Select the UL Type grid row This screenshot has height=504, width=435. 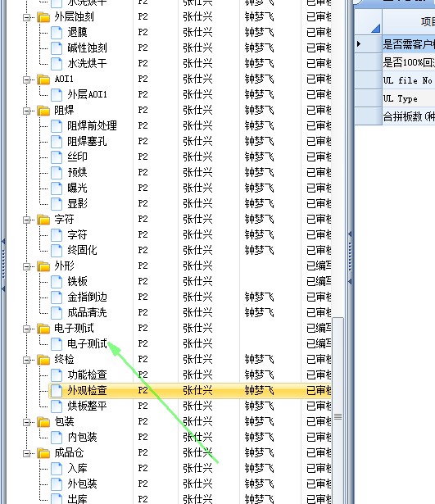pos(408,98)
